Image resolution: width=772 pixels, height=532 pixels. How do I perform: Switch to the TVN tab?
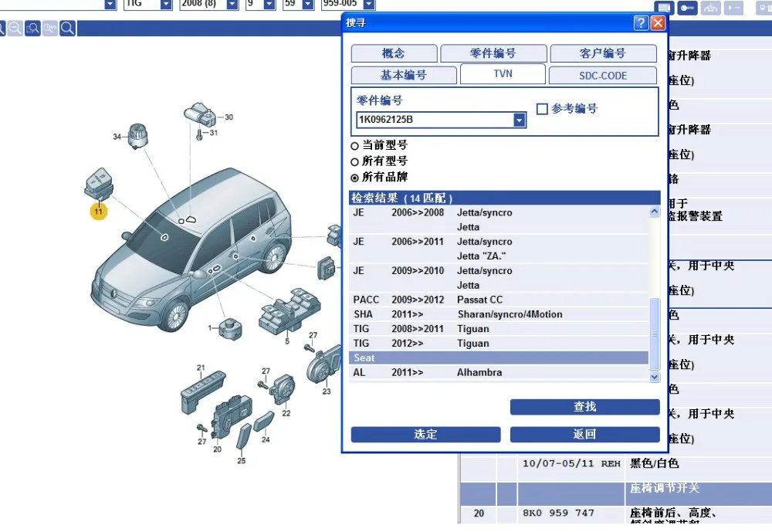click(503, 74)
